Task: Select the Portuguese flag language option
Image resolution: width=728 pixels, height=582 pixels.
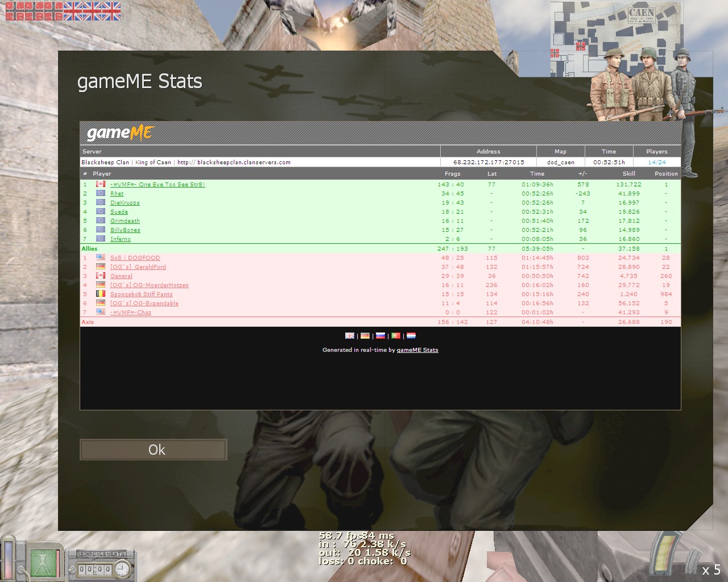Action: pos(396,335)
